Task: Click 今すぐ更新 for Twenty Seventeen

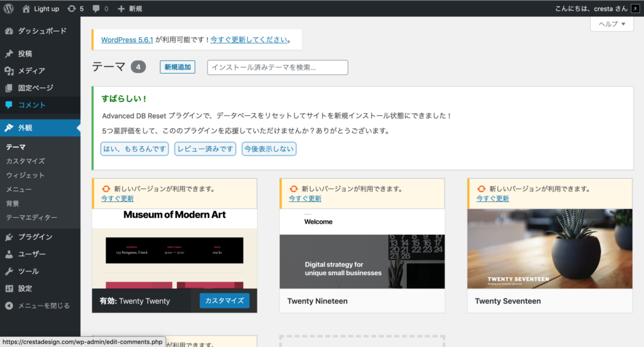Action: pos(492,198)
